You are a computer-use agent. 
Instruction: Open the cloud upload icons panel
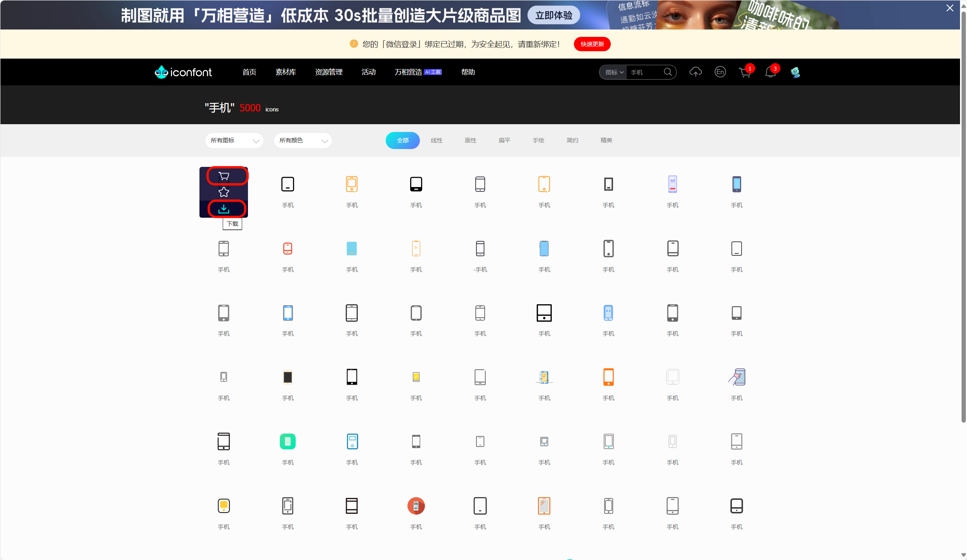point(696,72)
